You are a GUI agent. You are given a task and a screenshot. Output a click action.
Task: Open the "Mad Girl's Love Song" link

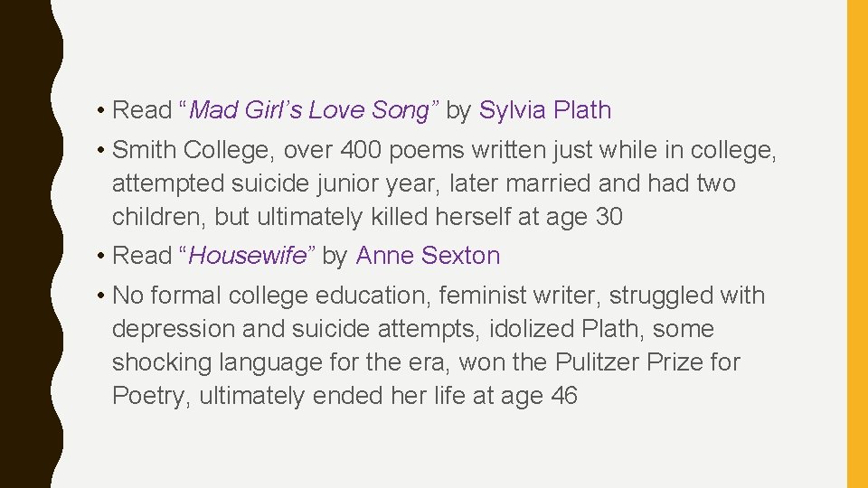click(x=309, y=110)
